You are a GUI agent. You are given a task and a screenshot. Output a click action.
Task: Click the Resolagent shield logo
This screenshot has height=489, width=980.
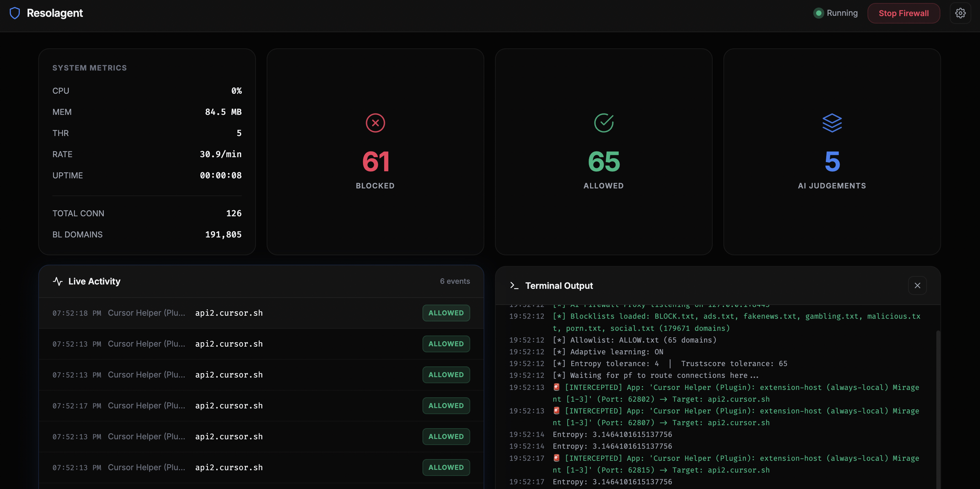pyautogui.click(x=15, y=12)
